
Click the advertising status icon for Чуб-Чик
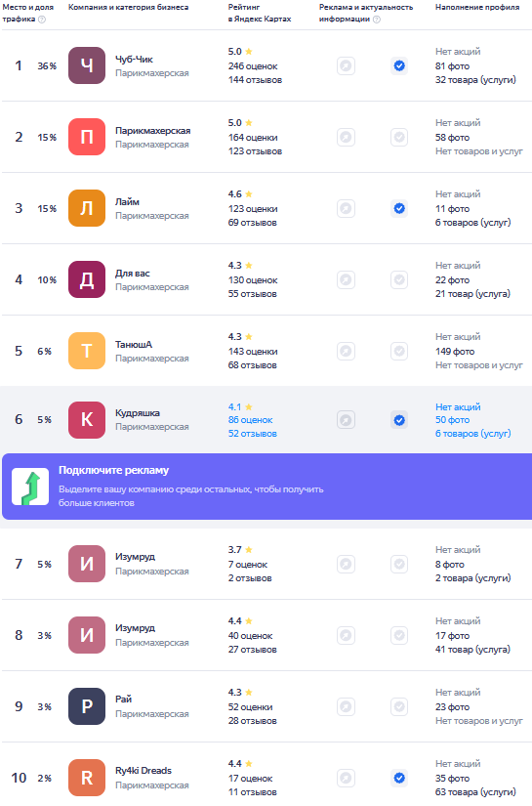point(347,65)
